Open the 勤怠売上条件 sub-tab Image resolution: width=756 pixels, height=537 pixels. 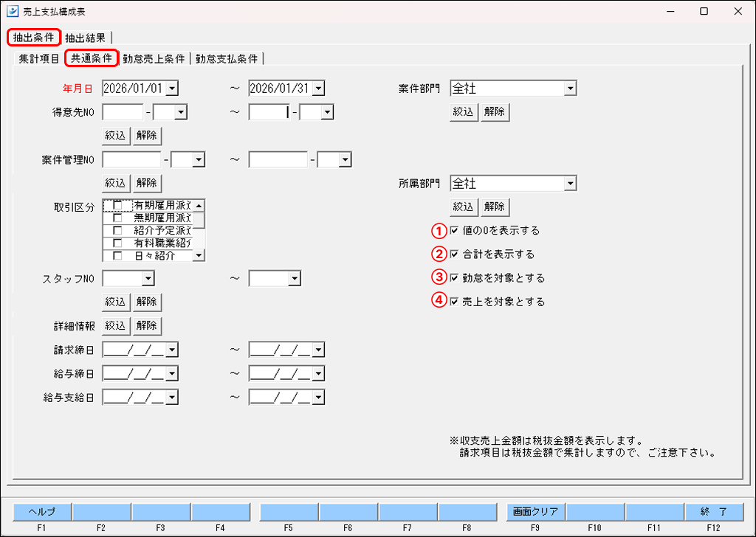[x=154, y=59]
